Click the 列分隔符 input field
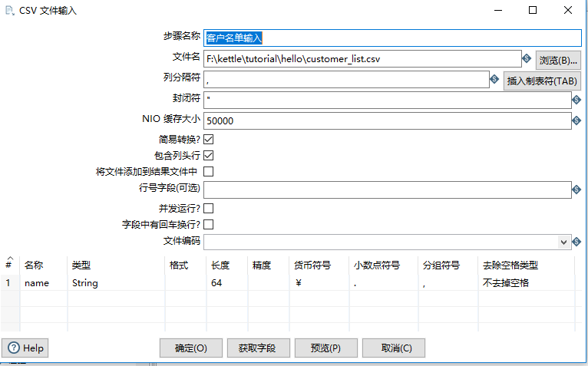The image size is (588, 366). (346, 80)
